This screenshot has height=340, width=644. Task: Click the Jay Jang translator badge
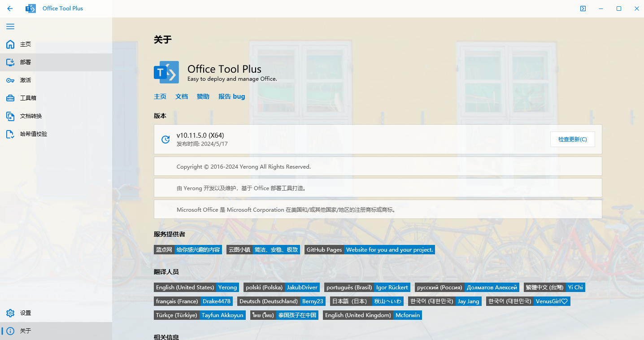coord(445,301)
